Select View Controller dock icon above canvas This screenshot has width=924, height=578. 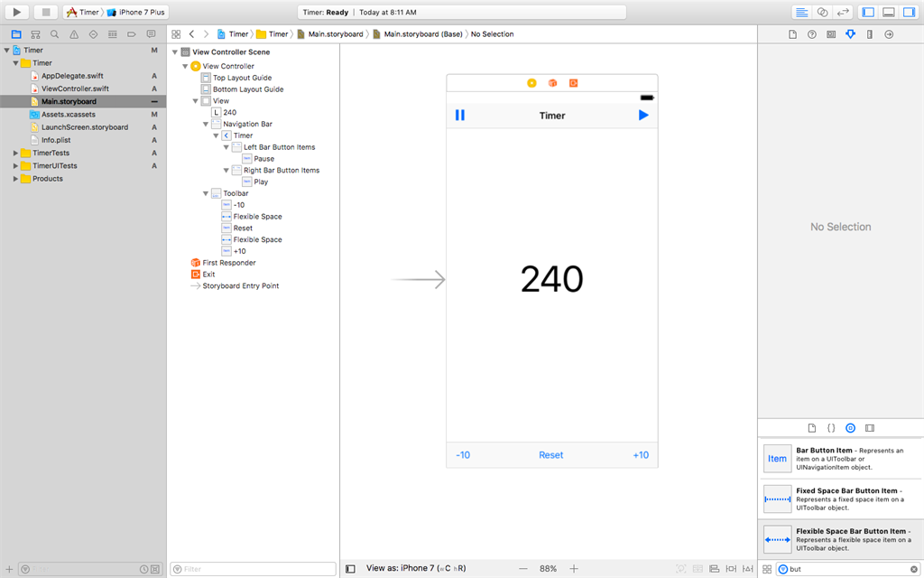531,83
